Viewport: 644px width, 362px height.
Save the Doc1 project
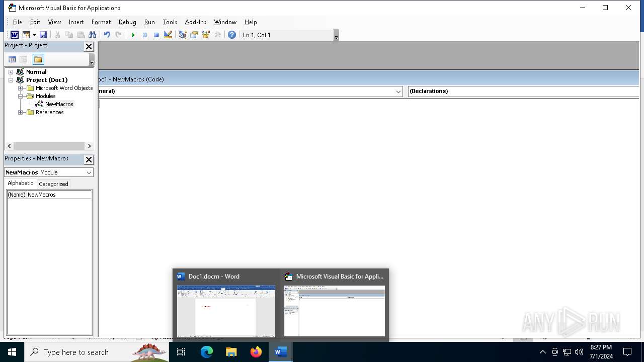pyautogui.click(x=43, y=35)
